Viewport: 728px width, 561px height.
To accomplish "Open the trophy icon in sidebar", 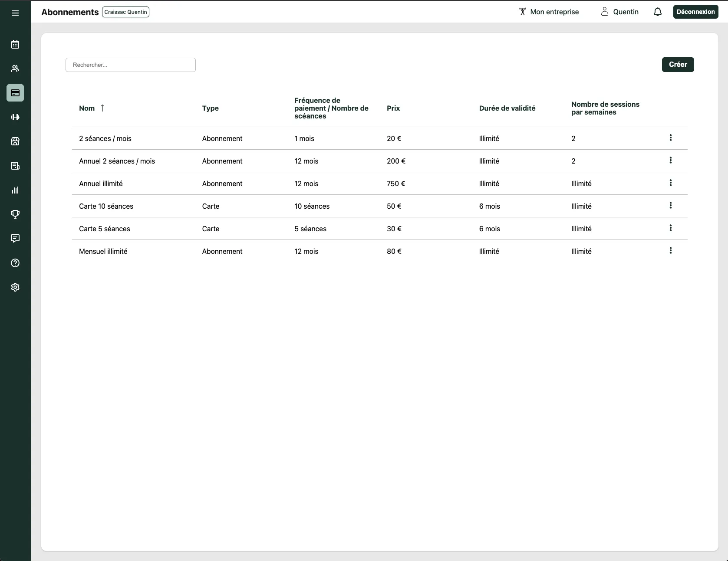I will pyautogui.click(x=15, y=214).
